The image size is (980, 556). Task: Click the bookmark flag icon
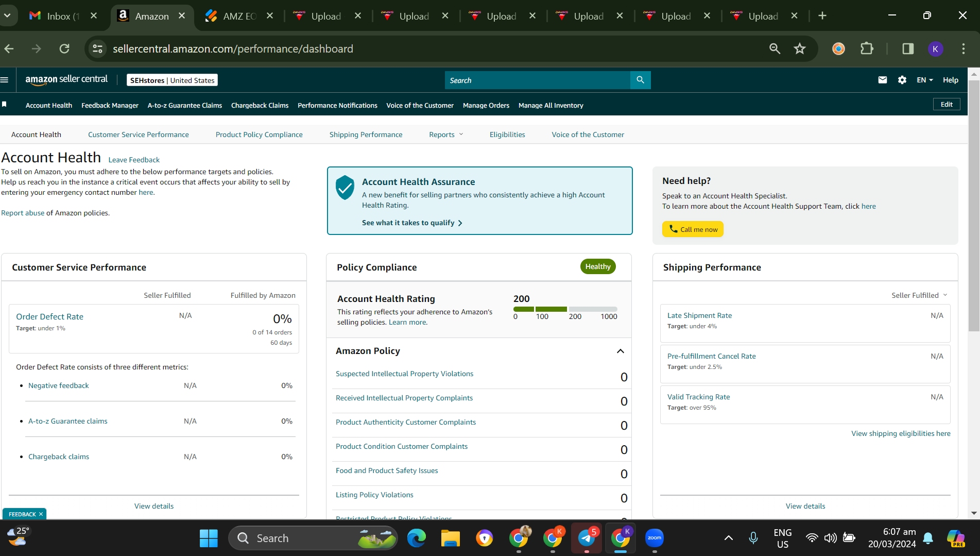(4, 105)
